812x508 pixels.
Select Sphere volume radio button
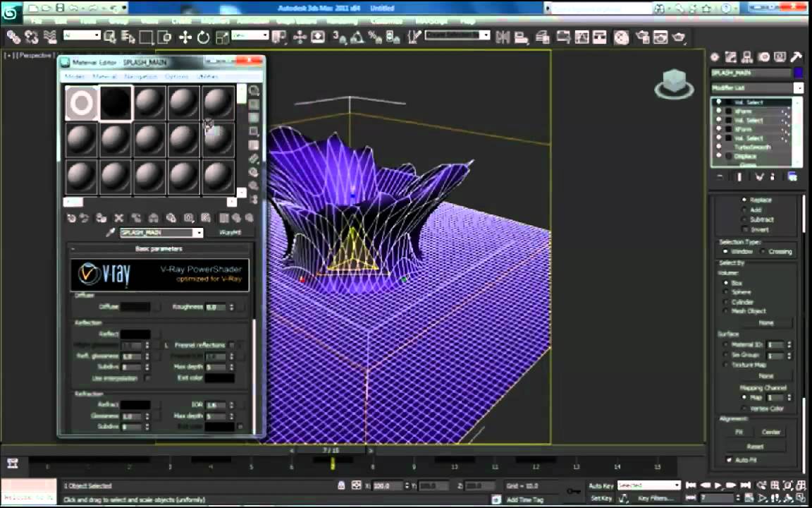tap(725, 292)
